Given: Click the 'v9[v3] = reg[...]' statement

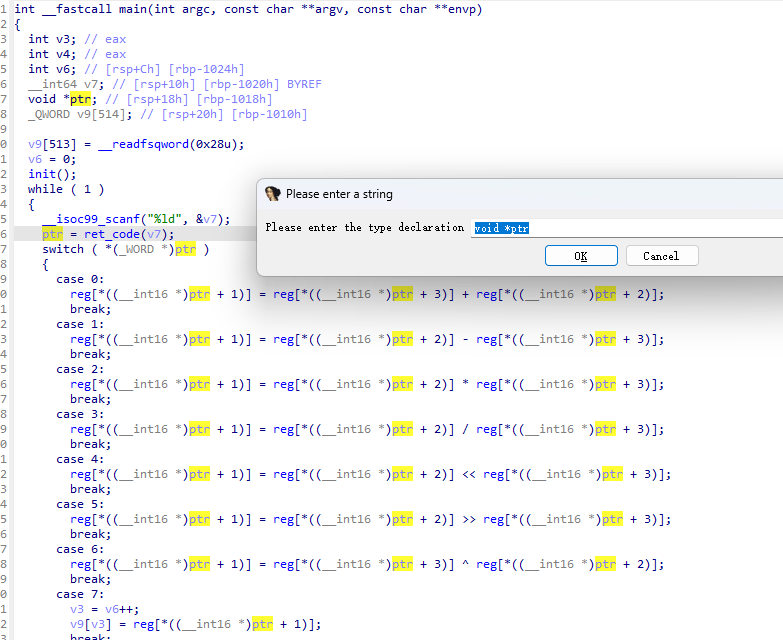Looking at the screenshot, I should point(196,624).
